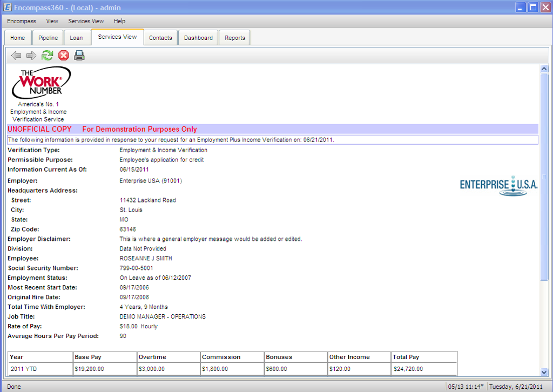Switch to the Home tab

[x=18, y=38]
